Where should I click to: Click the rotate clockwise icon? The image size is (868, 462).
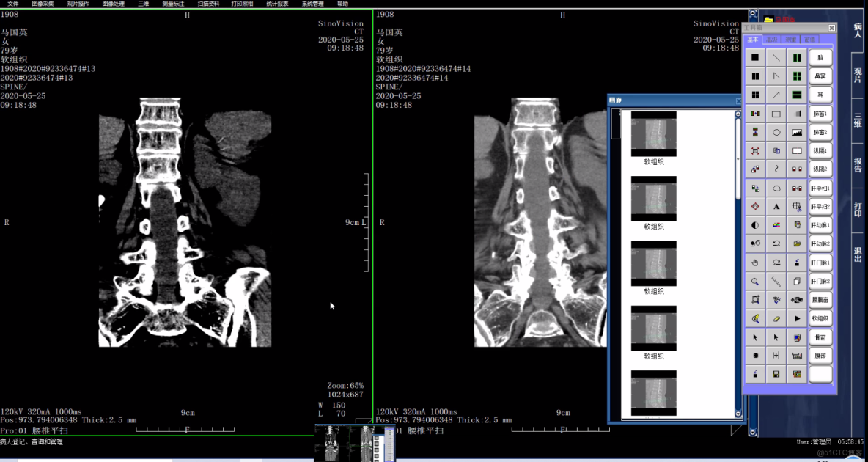(x=776, y=263)
